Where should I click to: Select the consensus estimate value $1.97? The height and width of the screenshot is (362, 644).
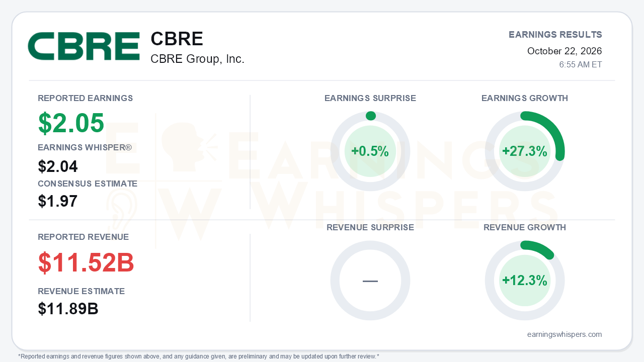tap(58, 201)
